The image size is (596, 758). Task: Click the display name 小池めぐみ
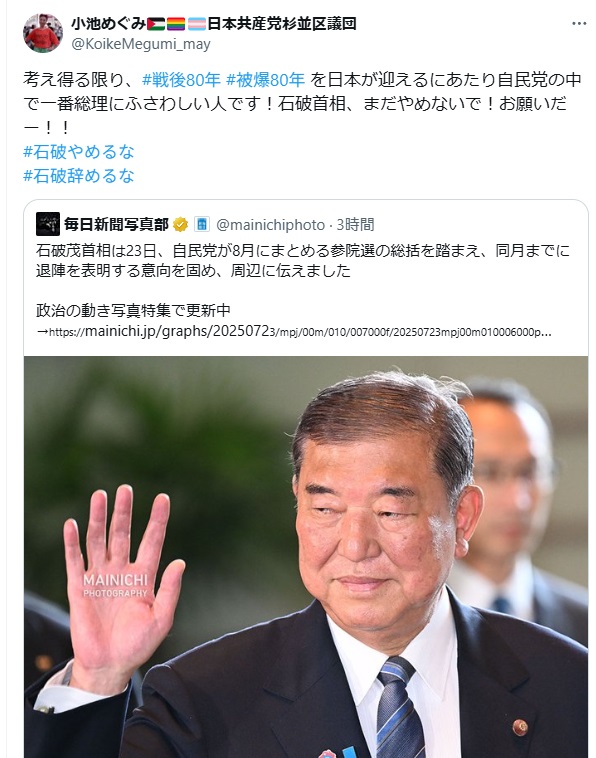point(109,24)
